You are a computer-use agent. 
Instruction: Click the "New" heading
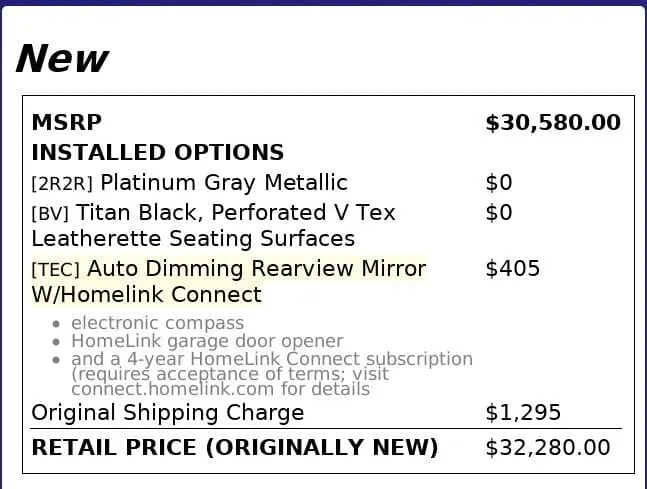pyautogui.click(x=62, y=59)
